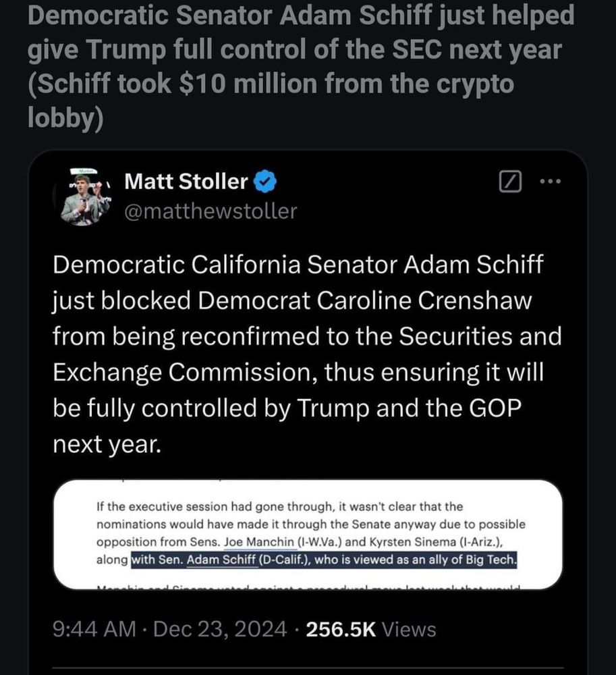Image resolution: width=616 pixels, height=675 pixels.
Task: Click "Caroline Crenshaw" in the tweet text
Action: tap(418, 301)
